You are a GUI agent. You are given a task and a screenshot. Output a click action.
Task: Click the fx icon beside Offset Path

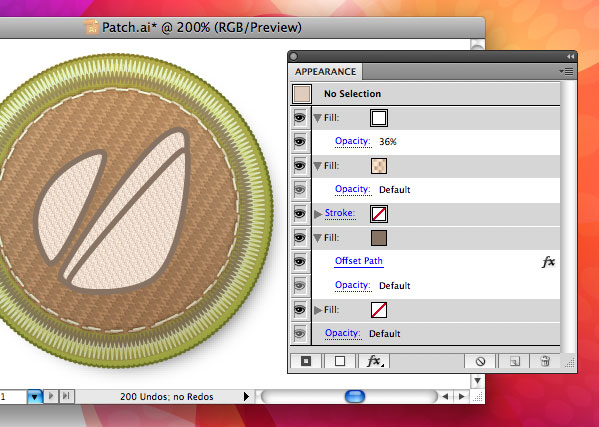(548, 262)
